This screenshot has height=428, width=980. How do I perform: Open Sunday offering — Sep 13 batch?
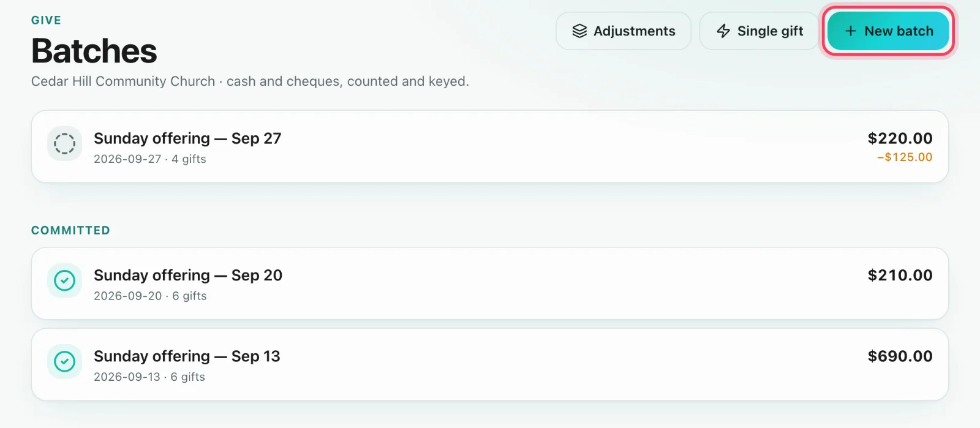(490, 364)
